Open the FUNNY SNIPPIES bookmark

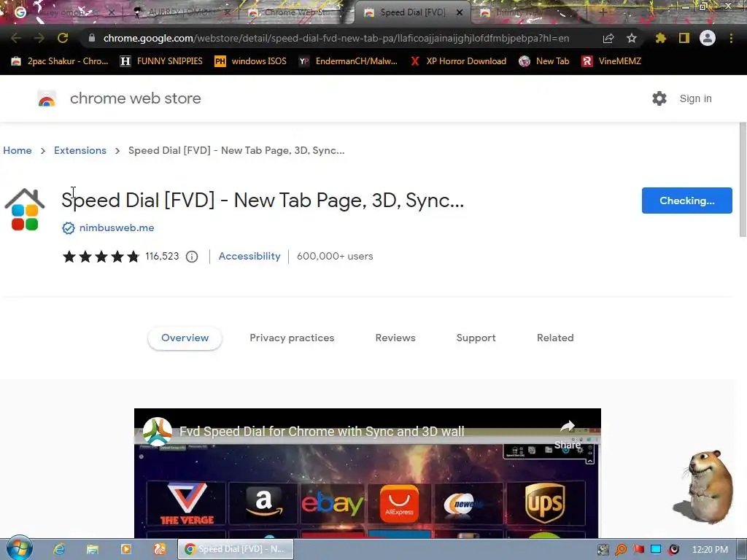(161, 61)
